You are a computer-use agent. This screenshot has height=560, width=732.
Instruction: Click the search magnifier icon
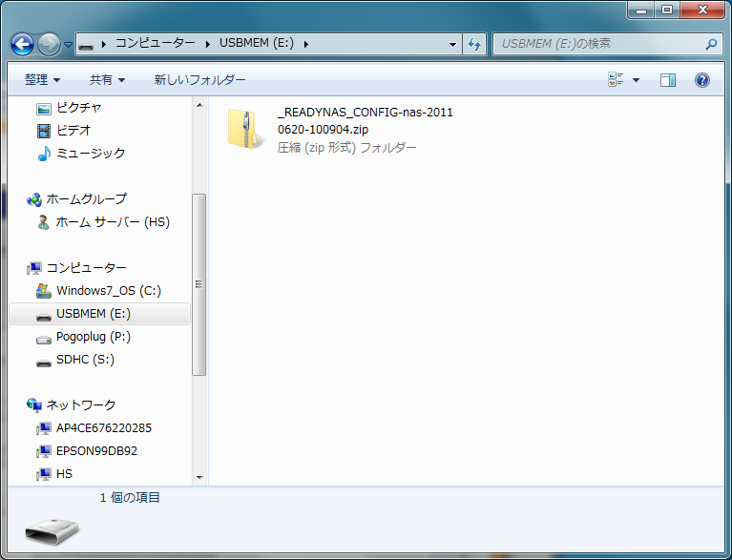[711, 44]
